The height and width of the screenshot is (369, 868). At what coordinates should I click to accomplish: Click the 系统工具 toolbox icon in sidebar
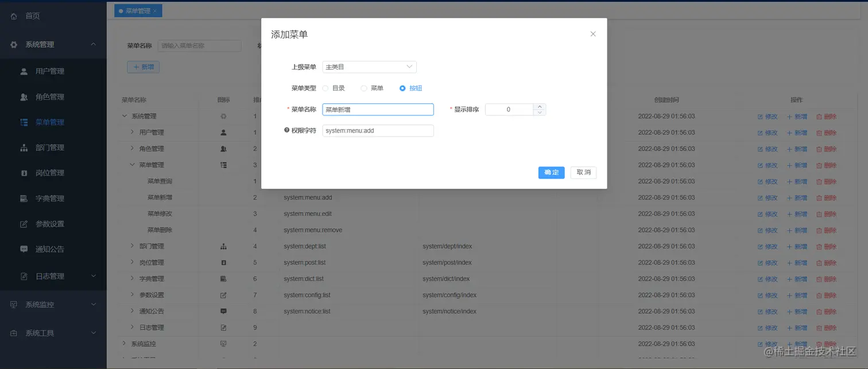click(14, 333)
